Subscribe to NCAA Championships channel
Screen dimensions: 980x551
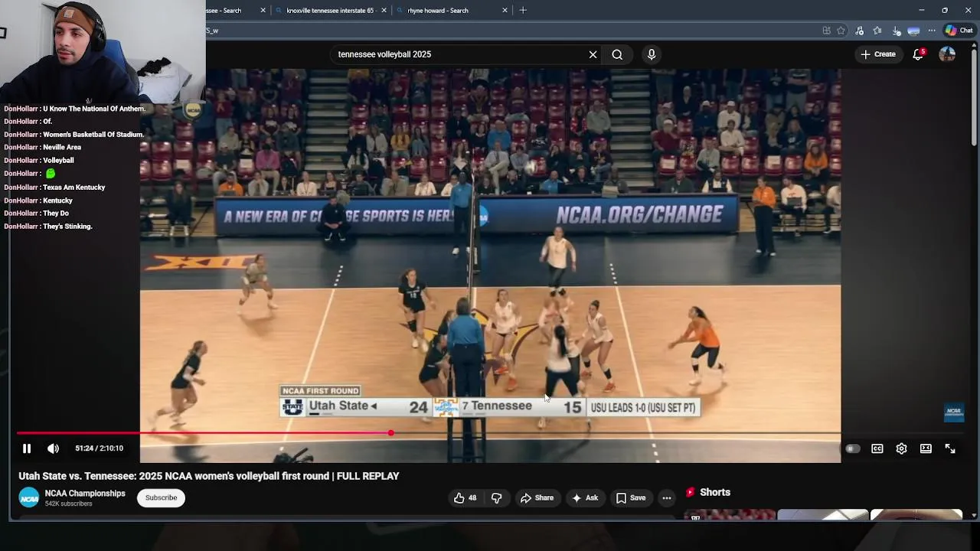point(161,498)
